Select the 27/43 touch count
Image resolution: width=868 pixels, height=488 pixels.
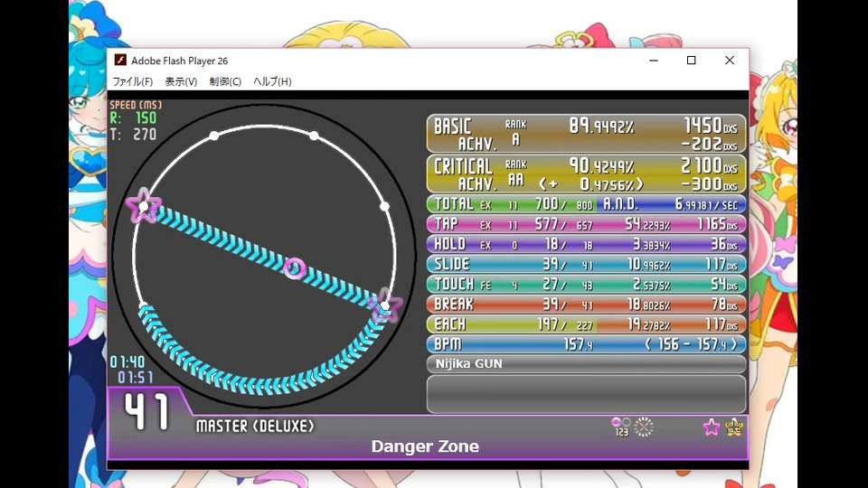[568, 284]
